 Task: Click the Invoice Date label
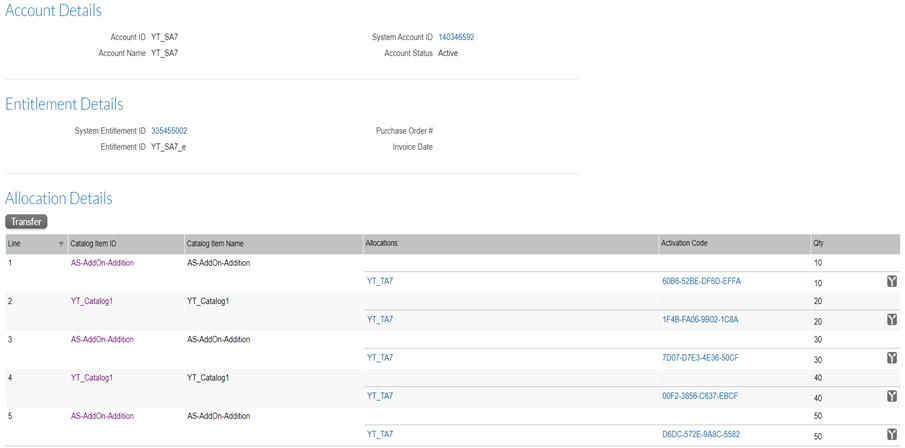click(413, 147)
